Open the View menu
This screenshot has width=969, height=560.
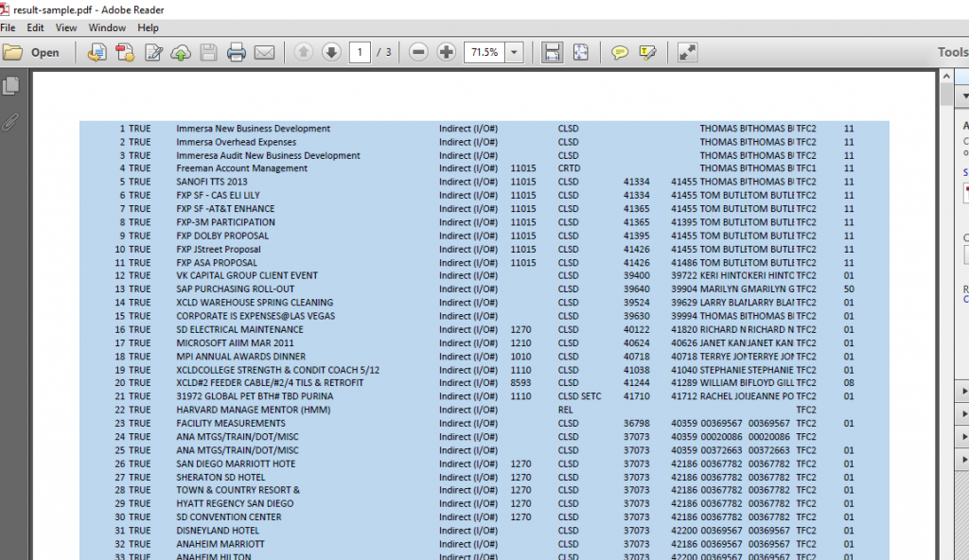click(66, 28)
